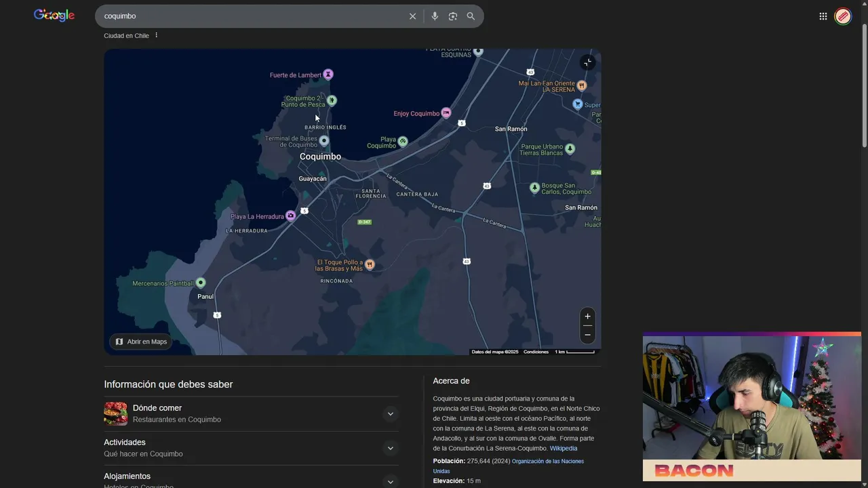
Task: Click the Acerca de heading
Action: pos(451,381)
